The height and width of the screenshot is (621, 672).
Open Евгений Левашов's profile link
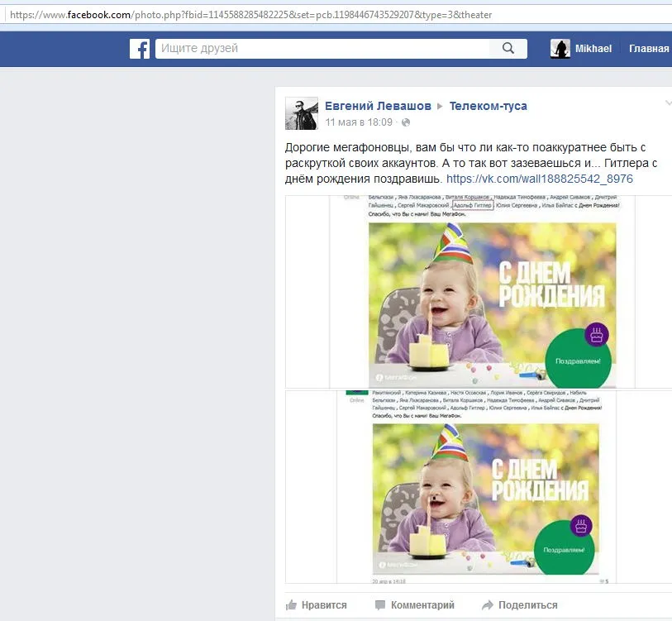(378, 106)
